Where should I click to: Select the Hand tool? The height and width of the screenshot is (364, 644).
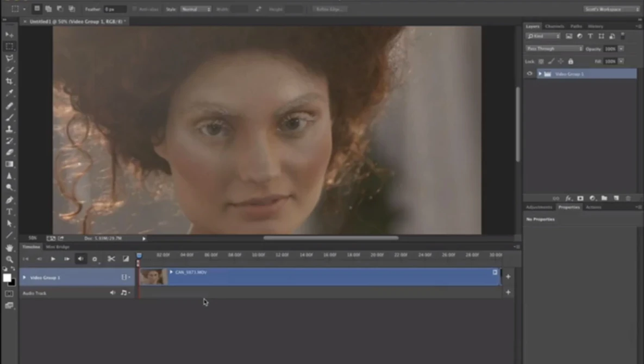pos(9,248)
